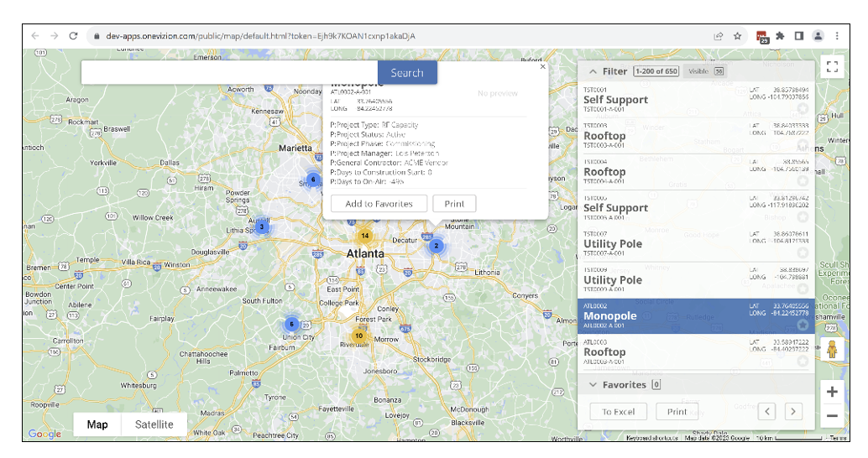The height and width of the screenshot is (458, 868).
Task: Click Print below the Favorites section
Action: pyautogui.click(x=677, y=412)
